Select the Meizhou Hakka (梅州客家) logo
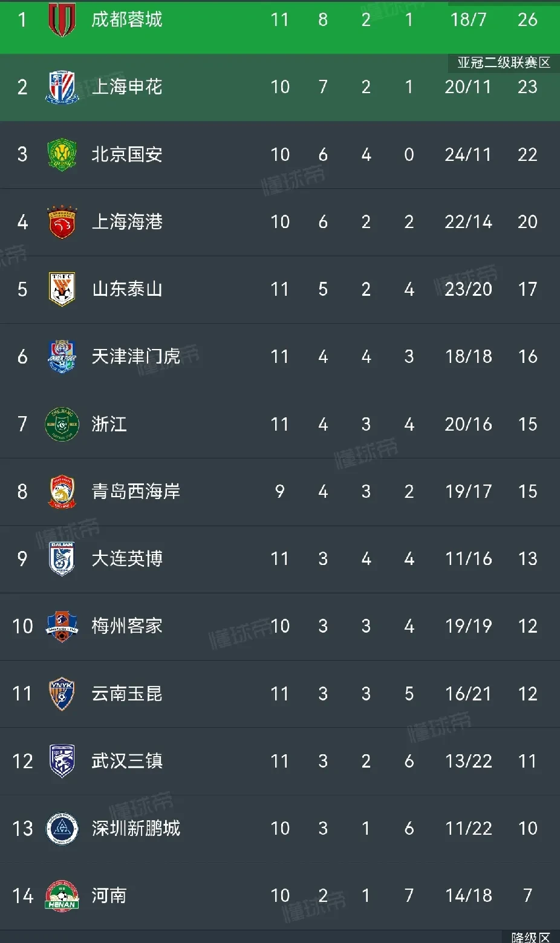The image size is (560, 943). click(62, 626)
